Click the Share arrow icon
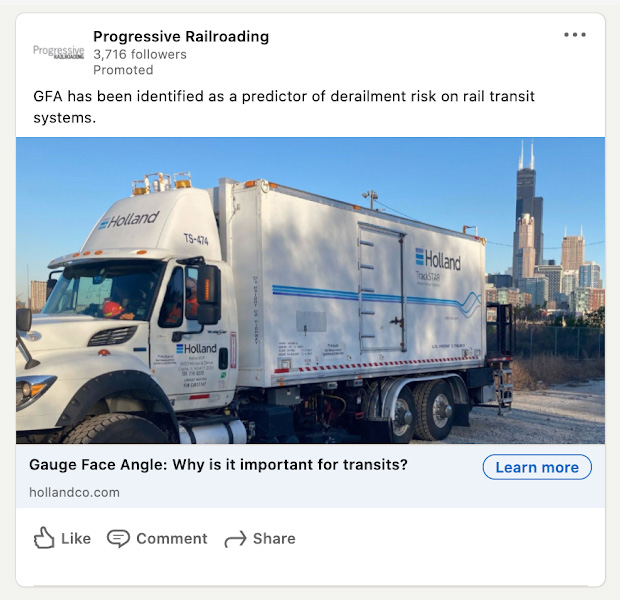This screenshot has width=620, height=600. coord(235,539)
